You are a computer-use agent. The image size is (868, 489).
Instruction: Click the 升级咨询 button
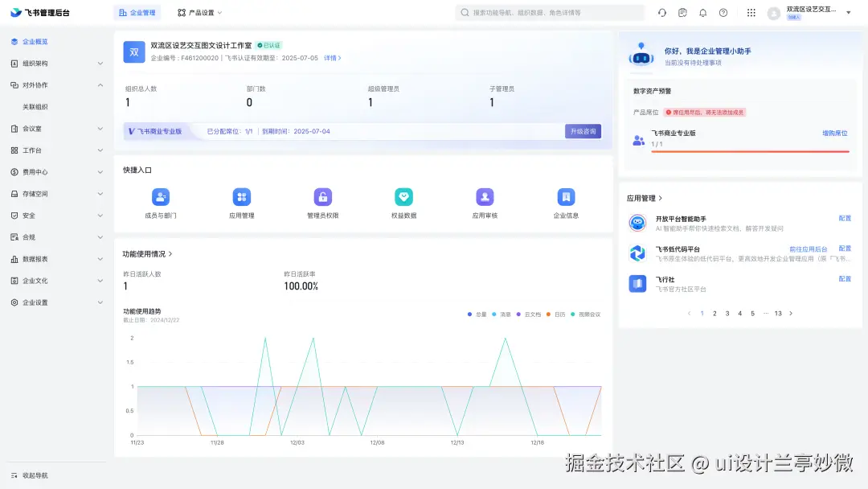[583, 131]
